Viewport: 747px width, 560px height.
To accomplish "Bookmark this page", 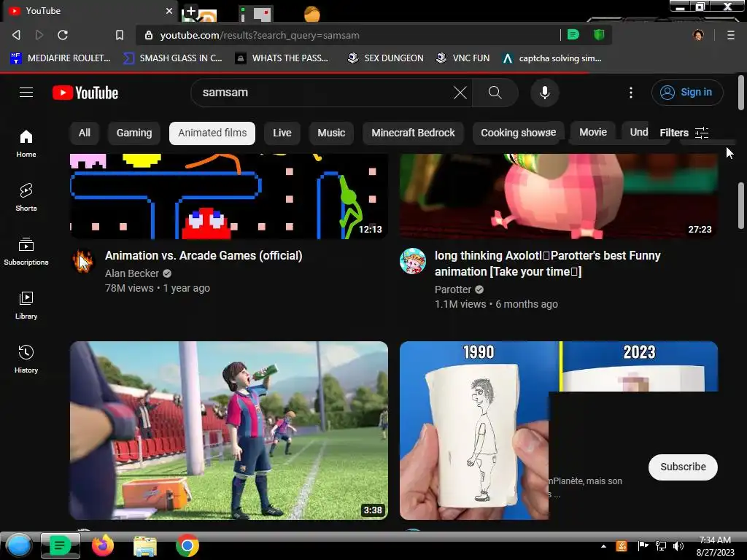I will 120,35.
